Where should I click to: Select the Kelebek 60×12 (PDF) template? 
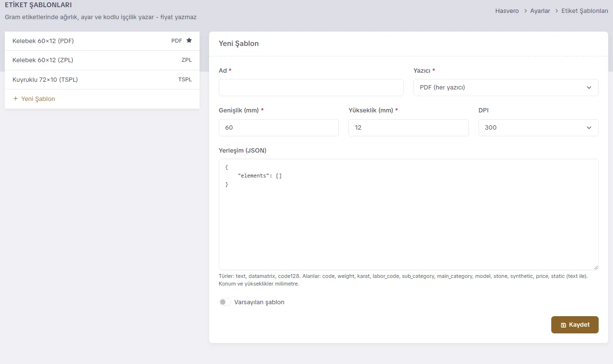tap(102, 41)
